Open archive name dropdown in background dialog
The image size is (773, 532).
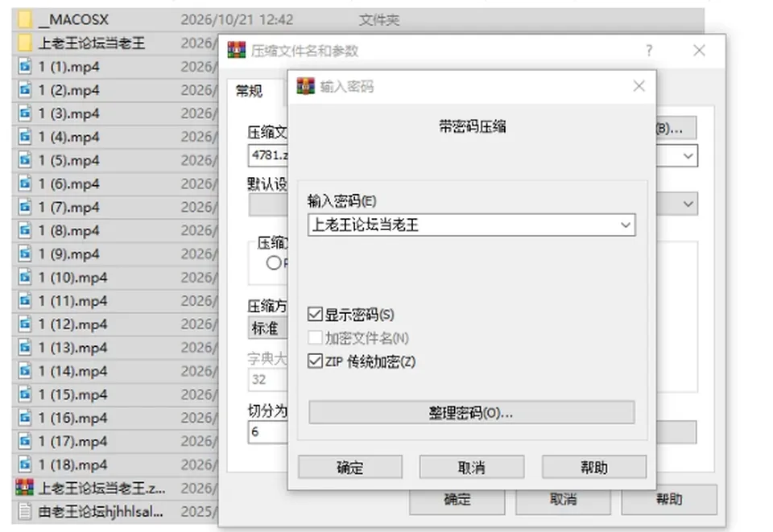[x=688, y=156]
